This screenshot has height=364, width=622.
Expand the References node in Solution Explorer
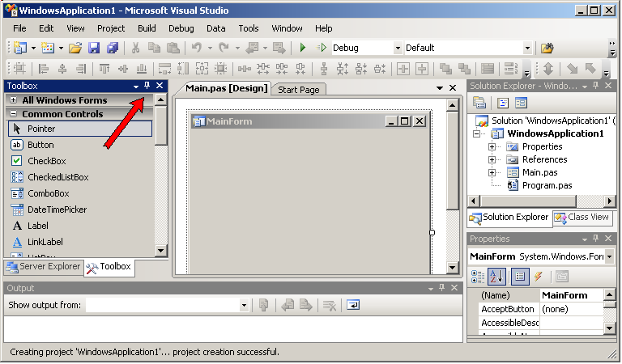492,160
